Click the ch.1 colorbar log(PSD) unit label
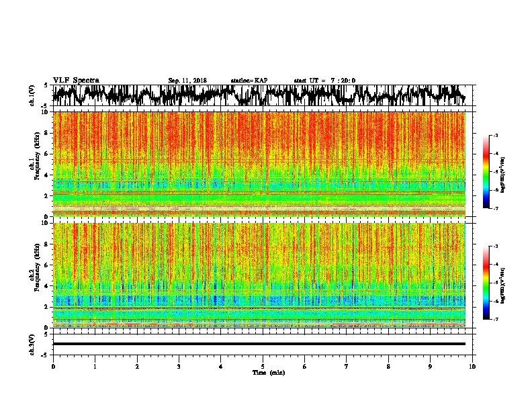 (x=503, y=175)
